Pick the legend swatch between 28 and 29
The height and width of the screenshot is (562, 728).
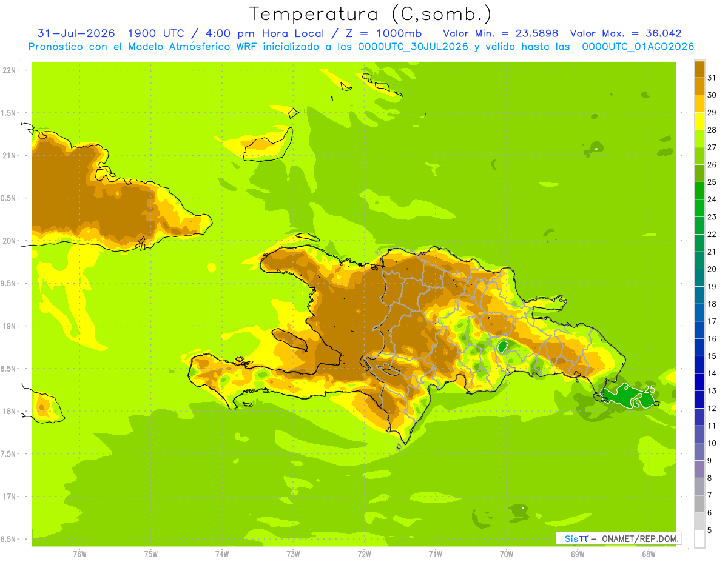tap(699, 121)
